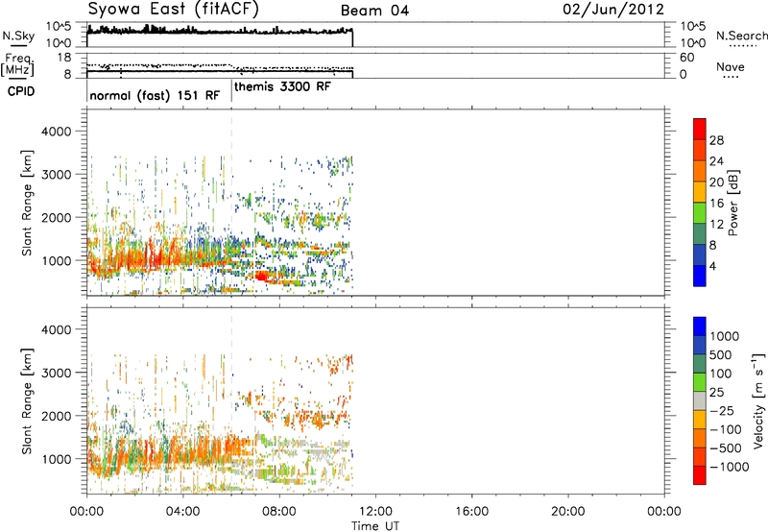The image size is (768, 532).
Task: Click velocity scale value '500'
Action: [721, 354]
